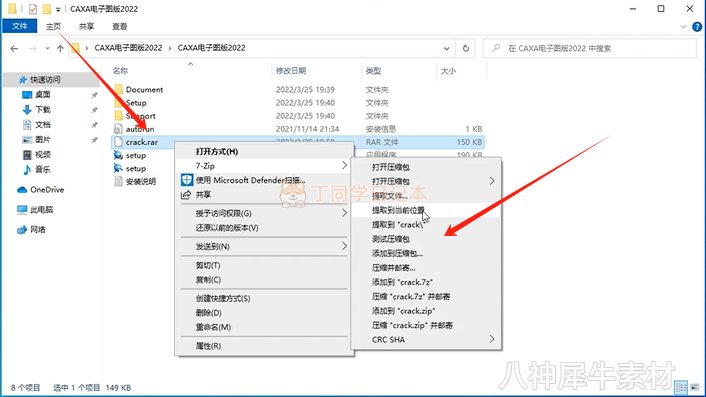Screen dimensions: 706x397
Task: Open the 文件 ribbon tab
Action: 19,26
